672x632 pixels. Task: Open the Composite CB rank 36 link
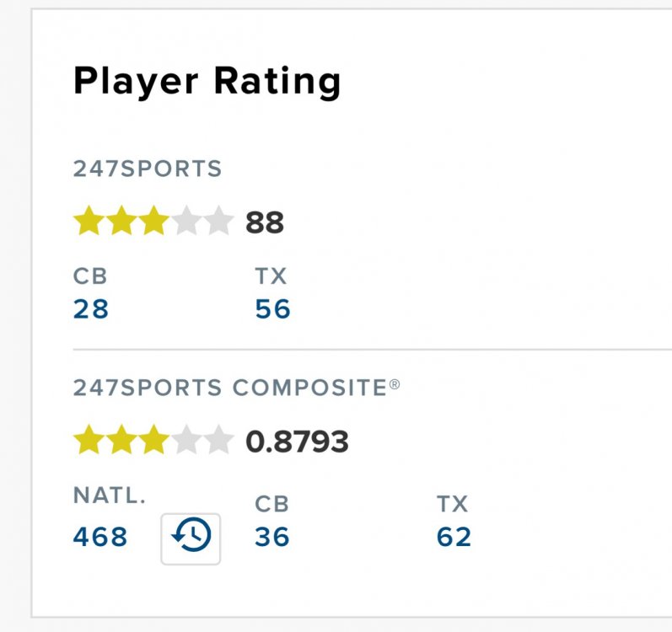click(x=272, y=537)
